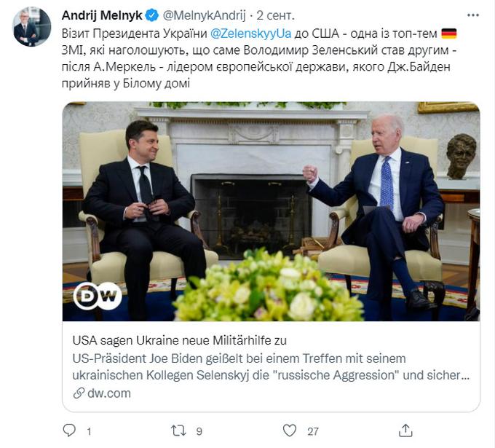Open Andrij Melnyk's profile avatar

[31, 26]
